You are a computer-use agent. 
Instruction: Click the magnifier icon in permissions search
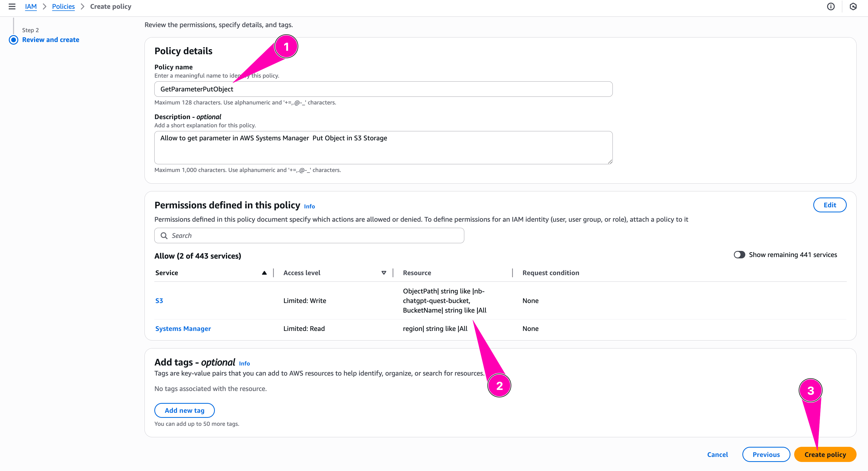coord(164,236)
